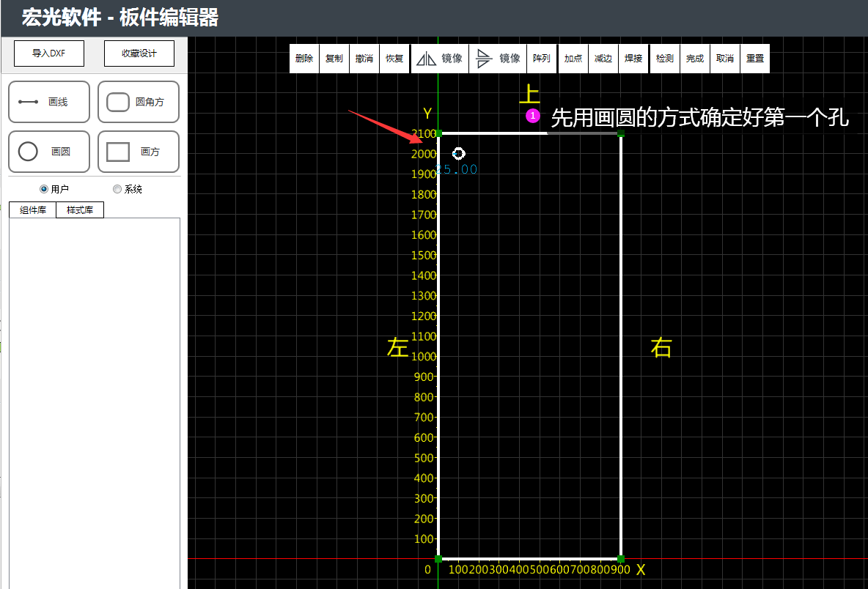Image resolution: width=868 pixels, height=589 pixels.
Task: Click the 左 side label
Action: coord(397,347)
